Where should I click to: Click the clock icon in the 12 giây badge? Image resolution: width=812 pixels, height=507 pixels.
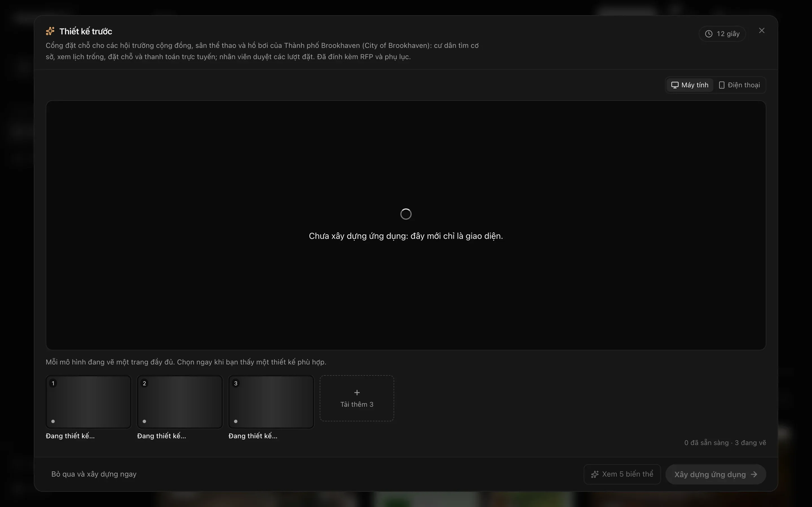(709, 34)
